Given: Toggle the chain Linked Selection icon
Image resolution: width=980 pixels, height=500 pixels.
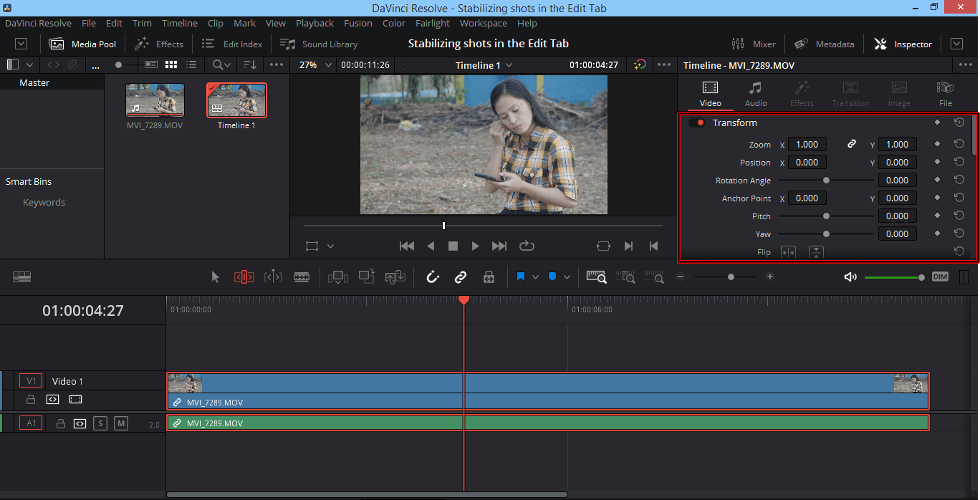Looking at the screenshot, I should [461, 277].
